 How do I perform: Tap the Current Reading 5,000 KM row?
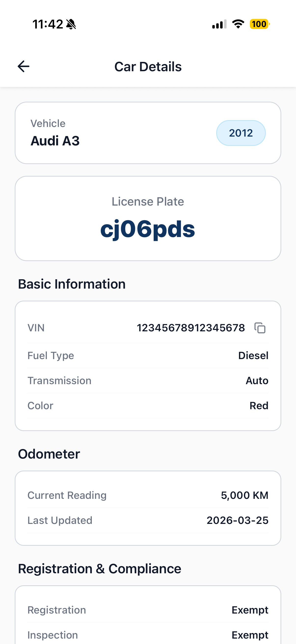click(148, 495)
